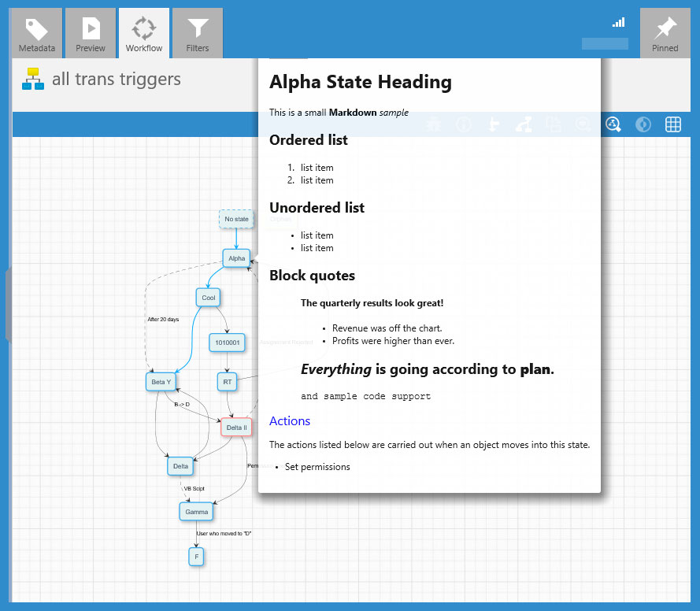Click the Set permissions list entry
700x611 pixels.
coord(317,467)
